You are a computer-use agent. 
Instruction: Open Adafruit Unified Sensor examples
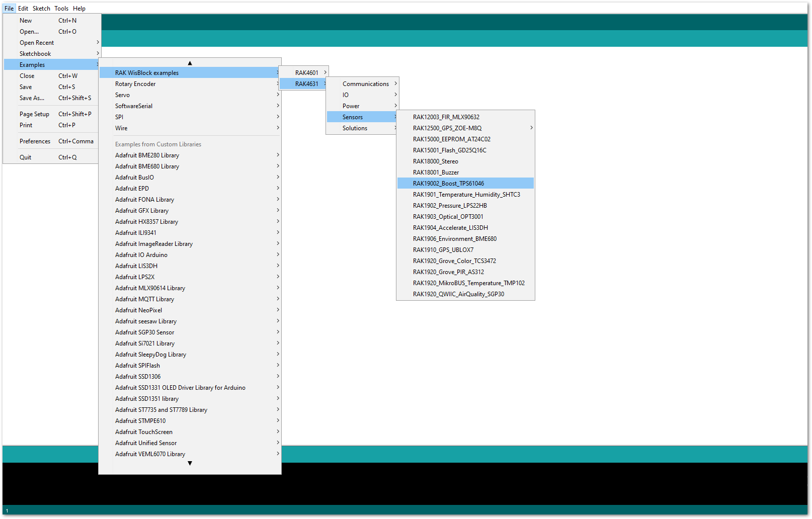[x=190, y=443]
